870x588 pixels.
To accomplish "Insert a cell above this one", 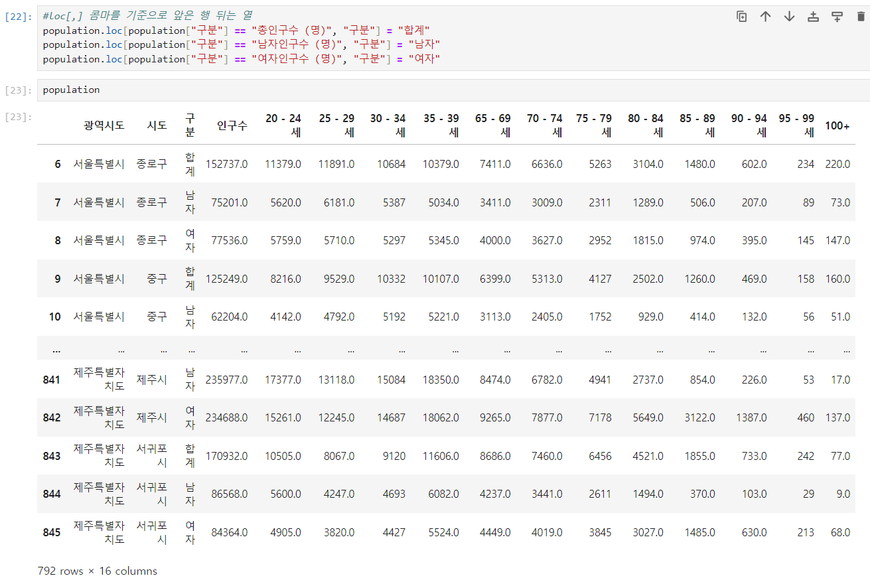I will tap(813, 17).
